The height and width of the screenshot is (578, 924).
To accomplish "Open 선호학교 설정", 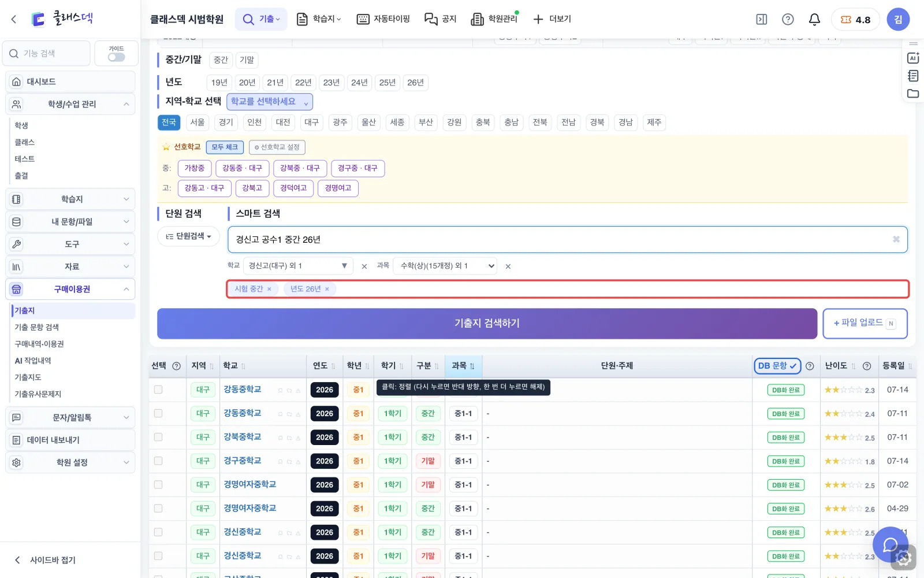I will [x=277, y=147].
